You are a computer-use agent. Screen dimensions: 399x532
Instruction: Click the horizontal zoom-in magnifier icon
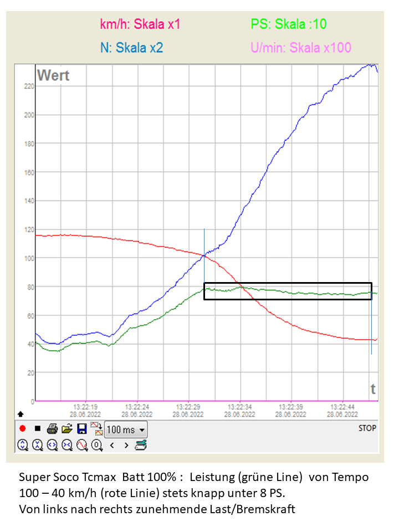click(x=52, y=444)
